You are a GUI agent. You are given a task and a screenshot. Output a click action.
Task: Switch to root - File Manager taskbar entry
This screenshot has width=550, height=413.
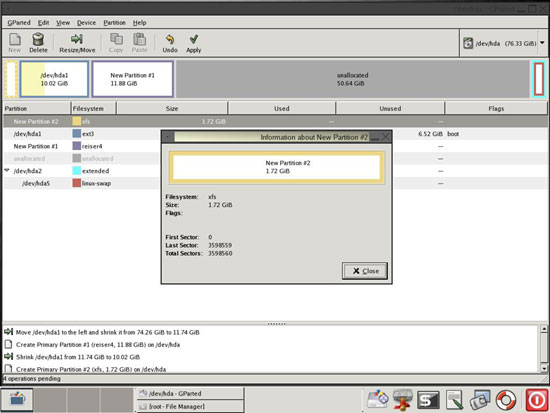click(190, 406)
